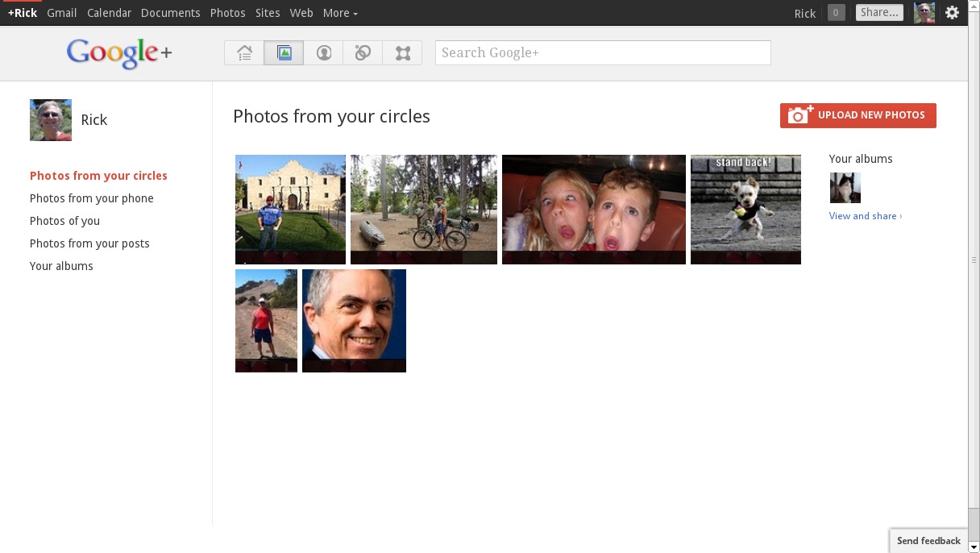Open Share... box in top bar

pos(879,12)
